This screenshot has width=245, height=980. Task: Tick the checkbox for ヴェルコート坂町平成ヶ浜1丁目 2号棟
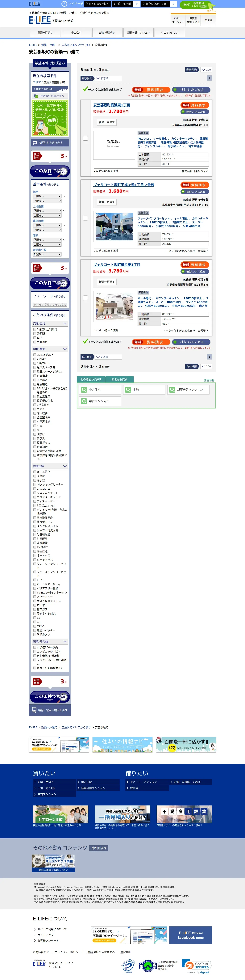click(85, 218)
